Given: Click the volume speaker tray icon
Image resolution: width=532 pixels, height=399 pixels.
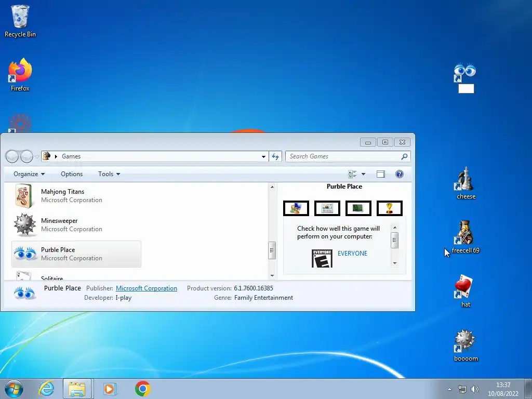Looking at the screenshot, I should click(x=475, y=389).
